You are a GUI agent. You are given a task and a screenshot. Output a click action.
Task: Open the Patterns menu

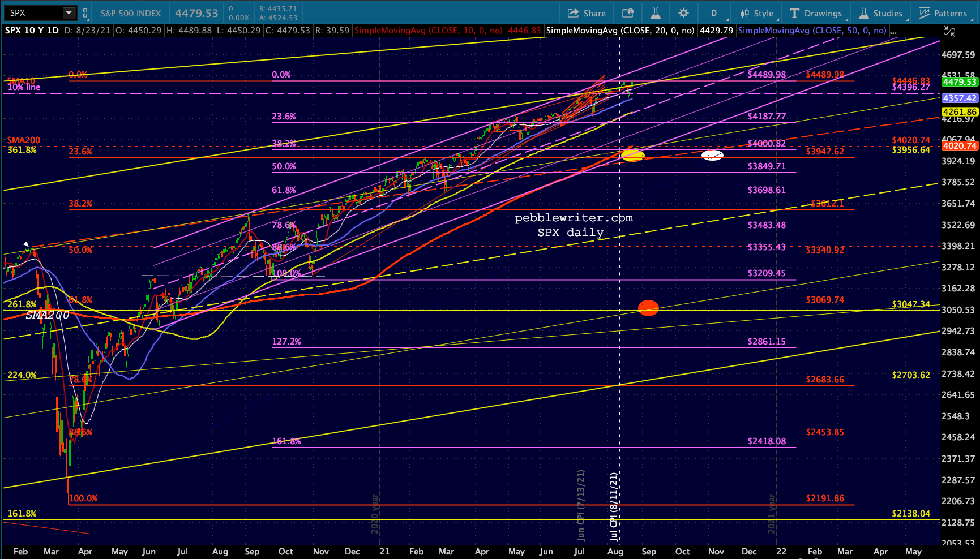point(943,13)
